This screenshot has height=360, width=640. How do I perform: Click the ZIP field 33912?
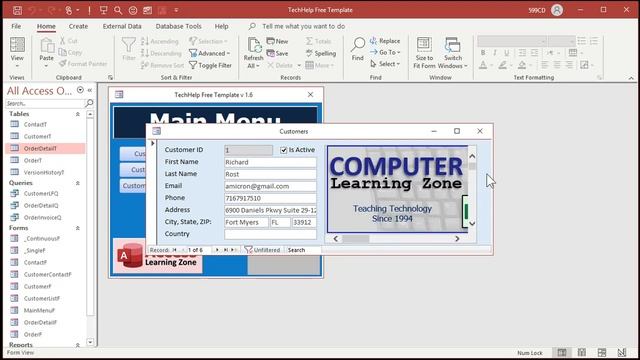[x=304, y=222]
